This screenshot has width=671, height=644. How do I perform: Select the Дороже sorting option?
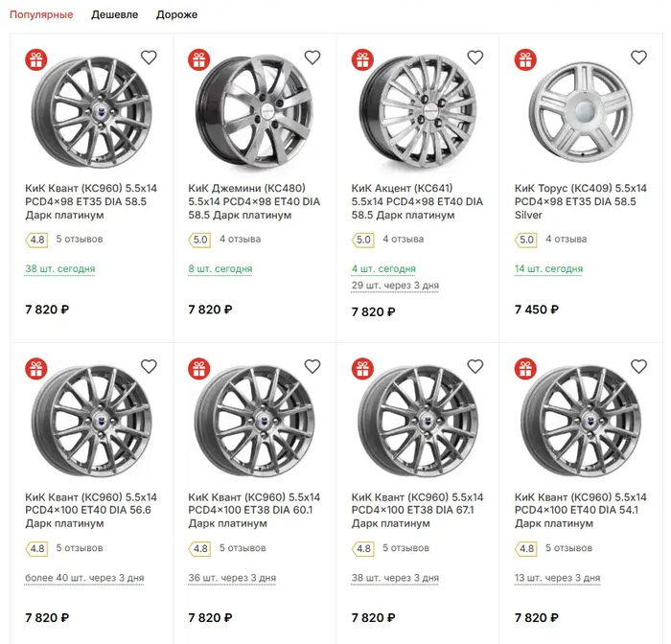tap(176, 14)
